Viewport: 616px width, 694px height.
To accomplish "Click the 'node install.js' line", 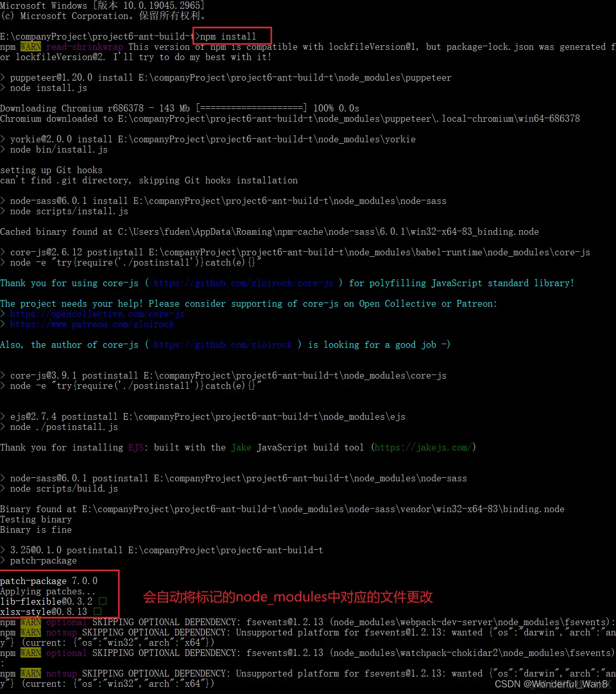I will coord(44,88).
